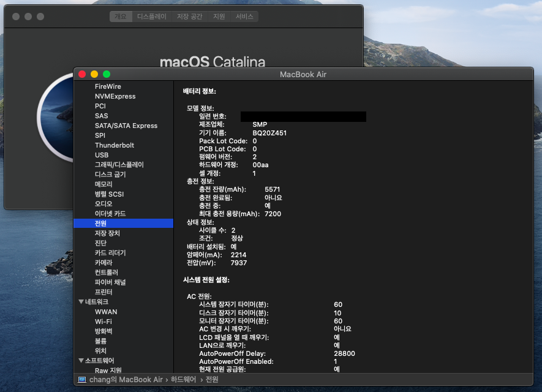Select Raw 지원 under 소프트웨어
The height and width of the screenshot is (392, 542).
point(108,370)
